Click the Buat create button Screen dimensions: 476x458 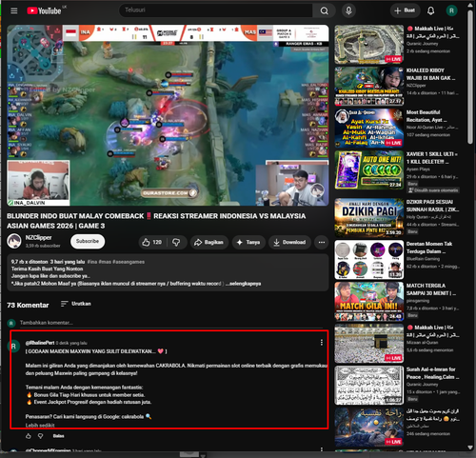[x=405, y=10]
